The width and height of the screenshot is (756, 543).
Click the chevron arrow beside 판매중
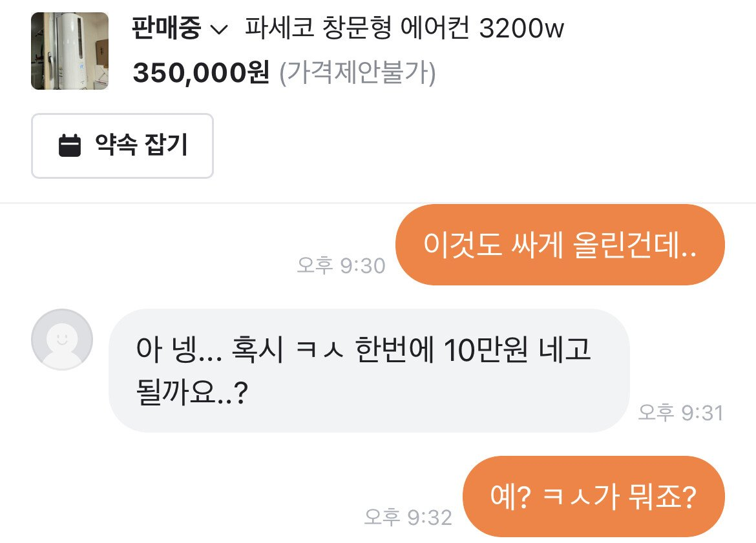(219, 30)
